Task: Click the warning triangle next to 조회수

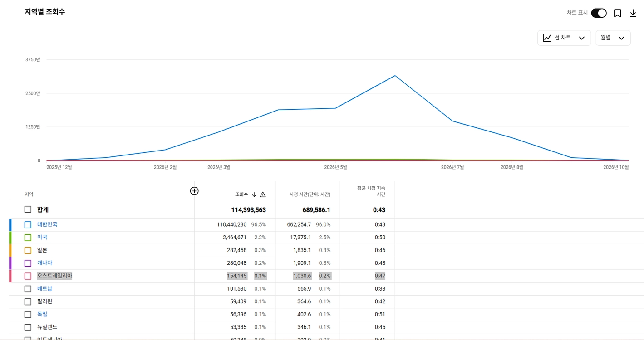Action: point(263,194)
